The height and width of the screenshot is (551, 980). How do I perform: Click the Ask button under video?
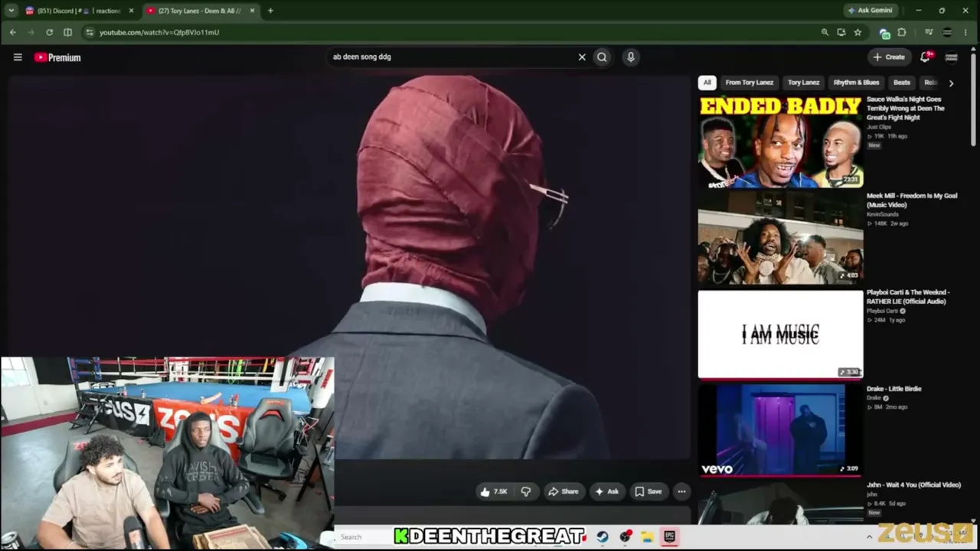pos(606,491)
